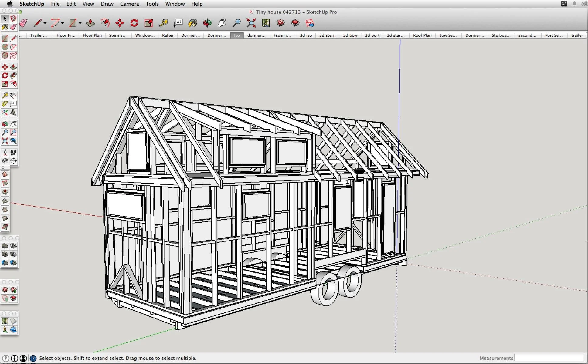Select the Walk footprints tool
This screenshot has width=588, height=364.
click(13, 153)
